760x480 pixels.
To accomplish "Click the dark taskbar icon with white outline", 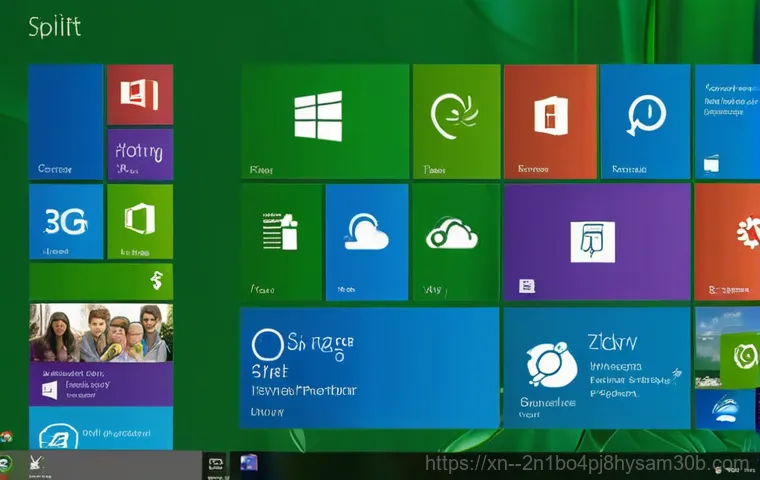I will (216, 464).
